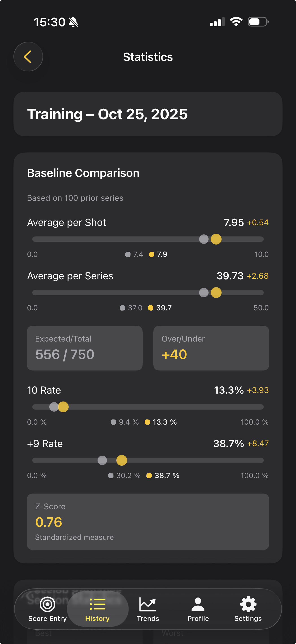Screen dimensions: 296x644
Task: Tap the Z-Score 0.76 card
Action: [x=148, y=521]
